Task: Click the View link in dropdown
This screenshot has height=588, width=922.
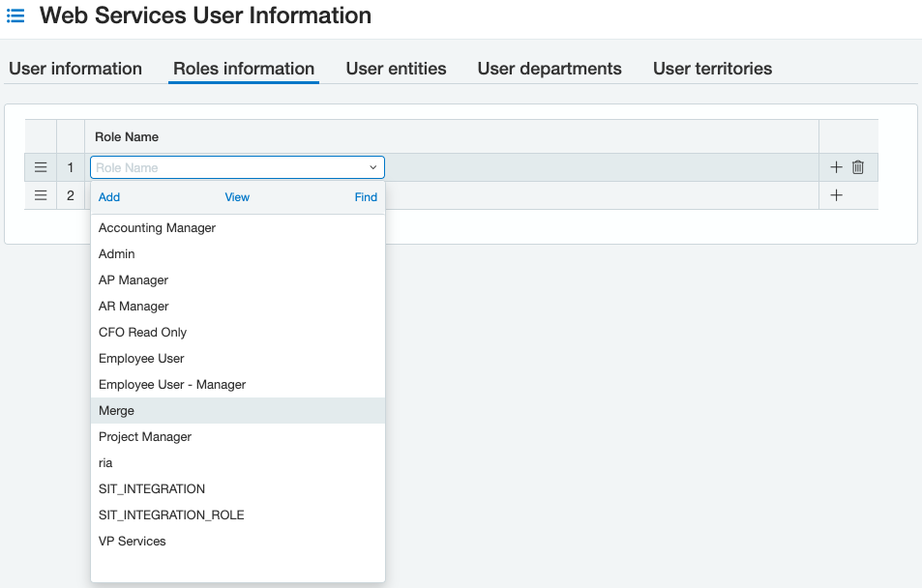Action: [237, 197]
